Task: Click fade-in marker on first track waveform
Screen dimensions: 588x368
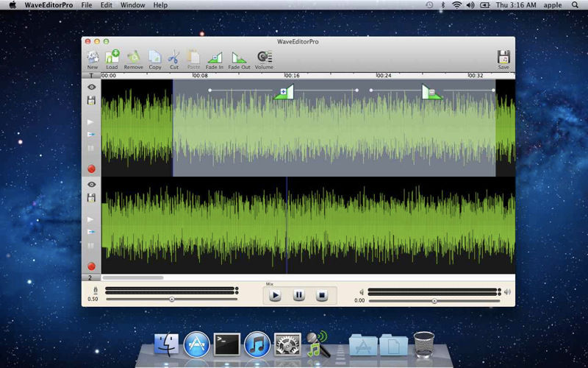Action: tap(284, 91)
